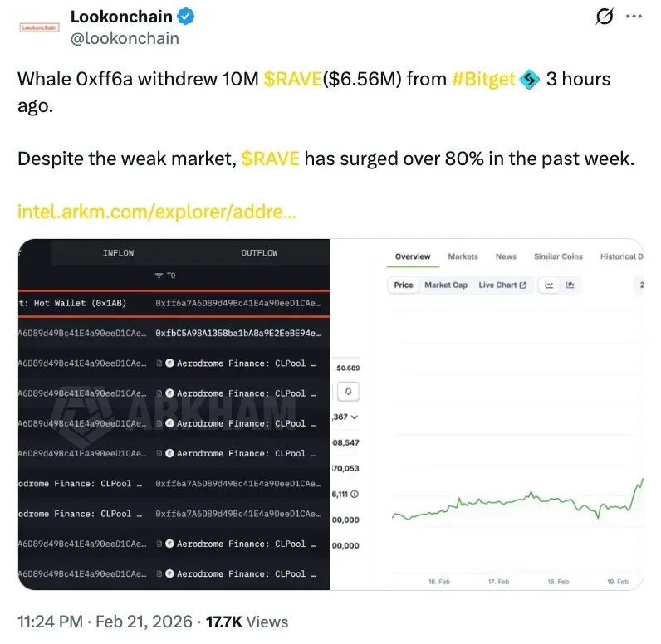Open the three-dot more options menu

click(x=634, y=17)
